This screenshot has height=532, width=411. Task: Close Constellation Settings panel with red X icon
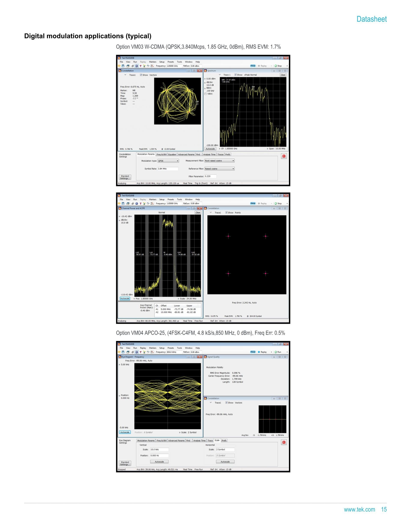point(284,156)
